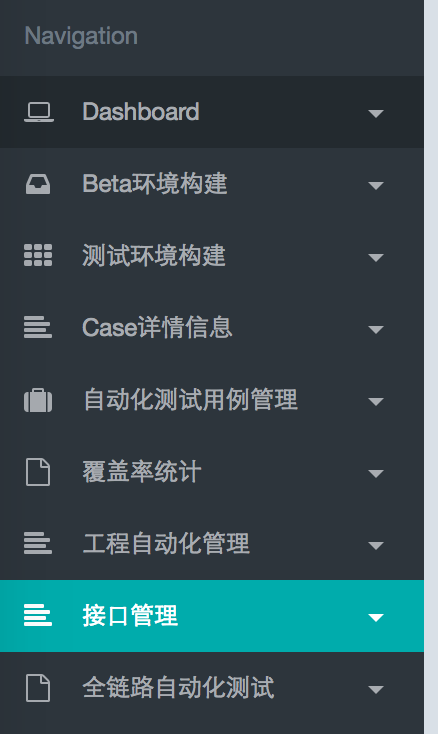This screenshot has height=734, width=438.
Task: Click the lines icon beside 接口管理
Action: 38,616
